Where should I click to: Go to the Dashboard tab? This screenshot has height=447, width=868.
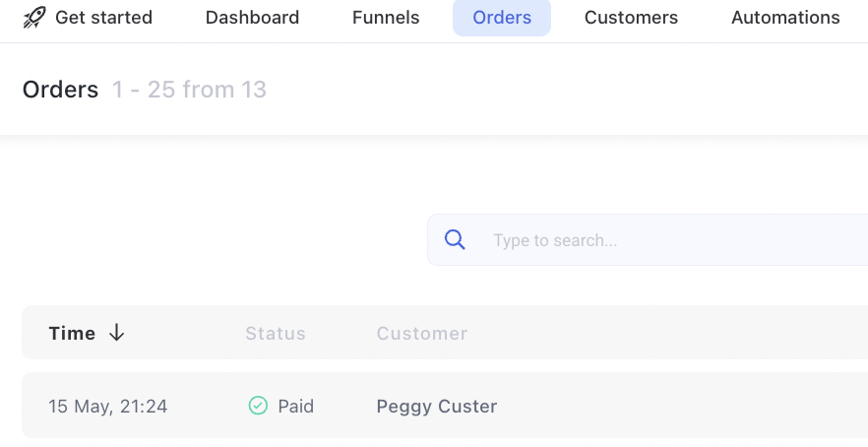[252, 17]
